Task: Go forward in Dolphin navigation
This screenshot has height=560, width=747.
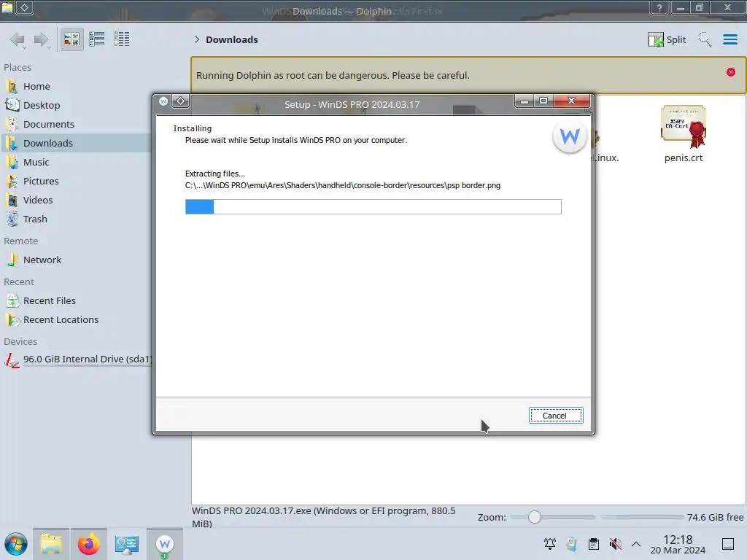Action: coord(42,39)
